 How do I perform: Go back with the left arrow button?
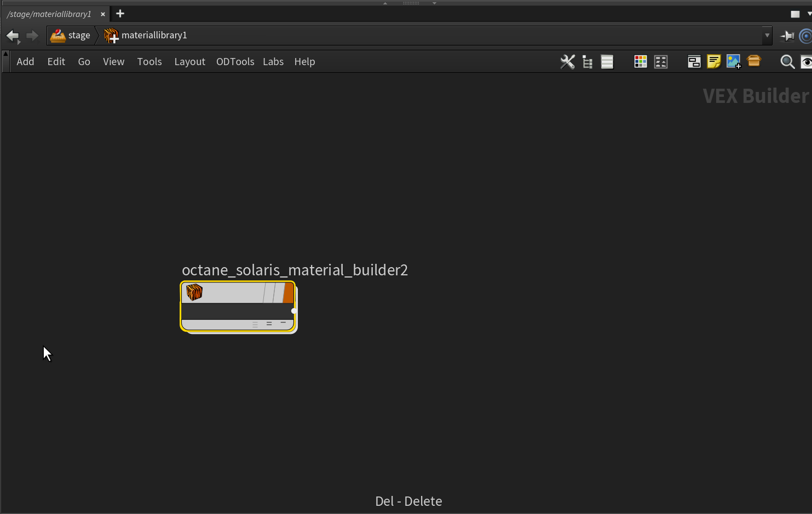pyautogui.click(x=13, y=36)
